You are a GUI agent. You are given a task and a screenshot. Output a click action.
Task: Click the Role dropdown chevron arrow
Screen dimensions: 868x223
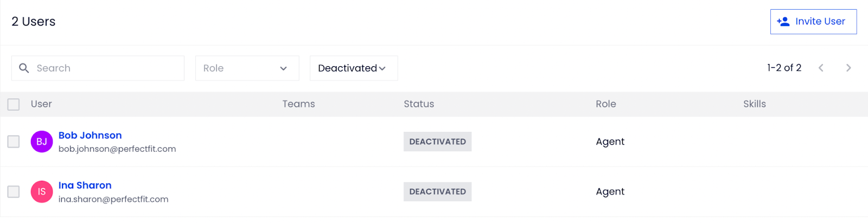pyautogui.click(x=283, y=68)
